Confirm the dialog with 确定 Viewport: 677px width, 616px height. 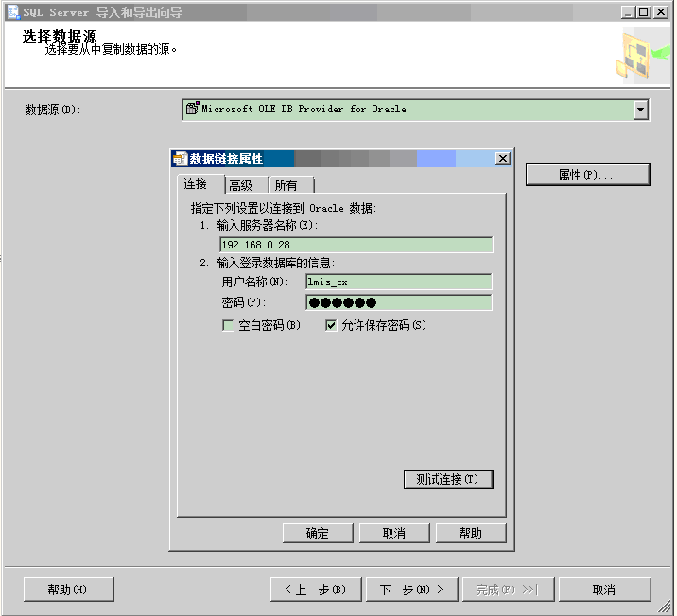[318, 534]
